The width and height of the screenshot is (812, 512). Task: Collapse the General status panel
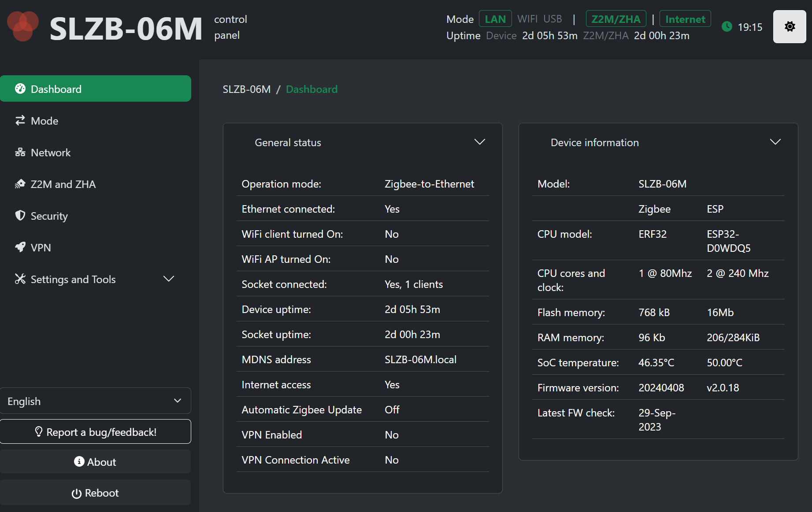[x=479, y=142]
